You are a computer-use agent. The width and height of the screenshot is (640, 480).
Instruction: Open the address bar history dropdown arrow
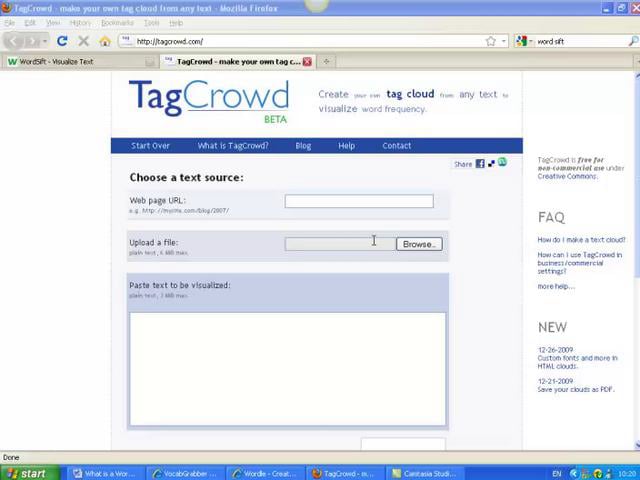(x=503, y=41)
